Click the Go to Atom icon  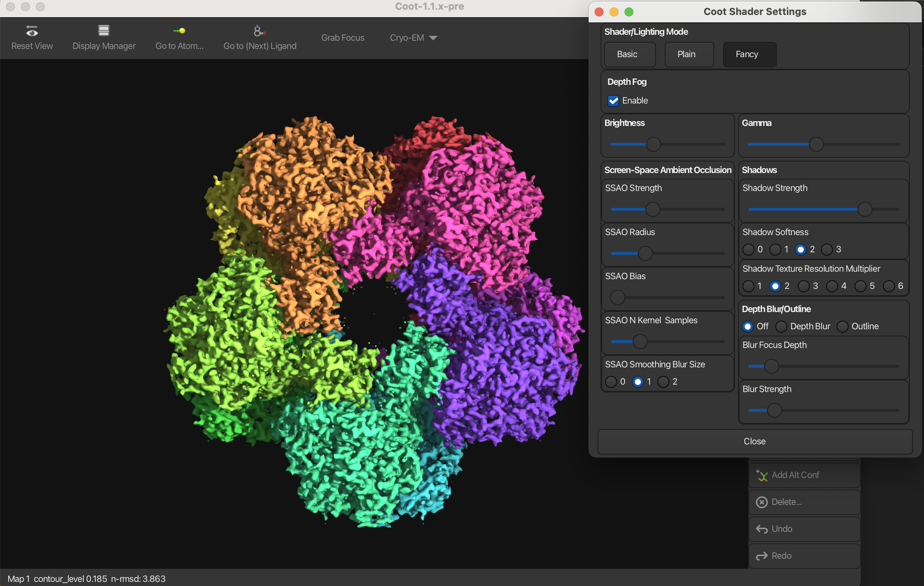(x=179, y=31)
